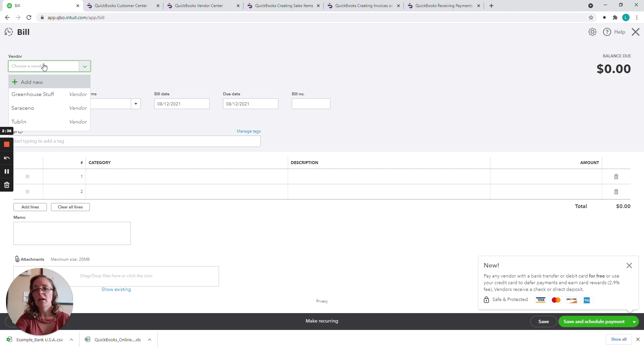Delete line 2 with trash icon
Image resolution: width=644 pixels, height=349 pixels.
(616, 192)
